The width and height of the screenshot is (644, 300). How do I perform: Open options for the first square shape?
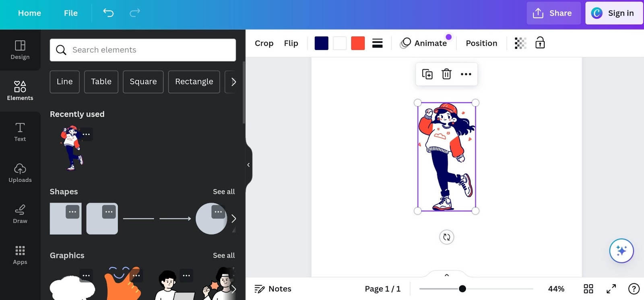click(72, 212)
